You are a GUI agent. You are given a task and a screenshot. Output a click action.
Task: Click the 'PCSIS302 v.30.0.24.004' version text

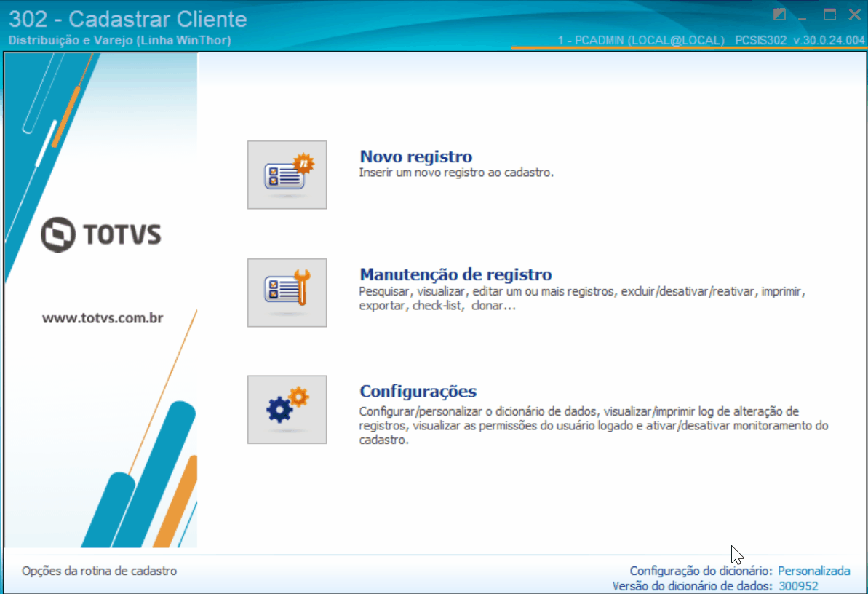tap(800, 41)
